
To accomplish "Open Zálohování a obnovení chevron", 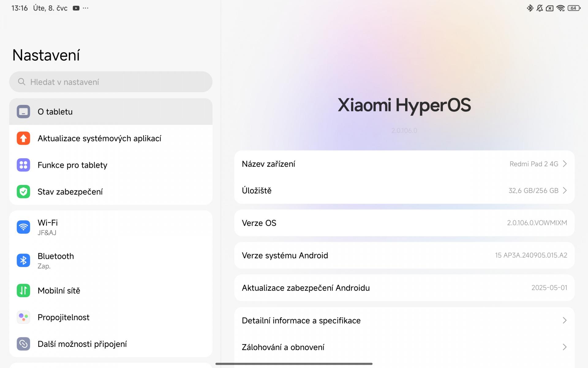I will (x=565, y=347).
